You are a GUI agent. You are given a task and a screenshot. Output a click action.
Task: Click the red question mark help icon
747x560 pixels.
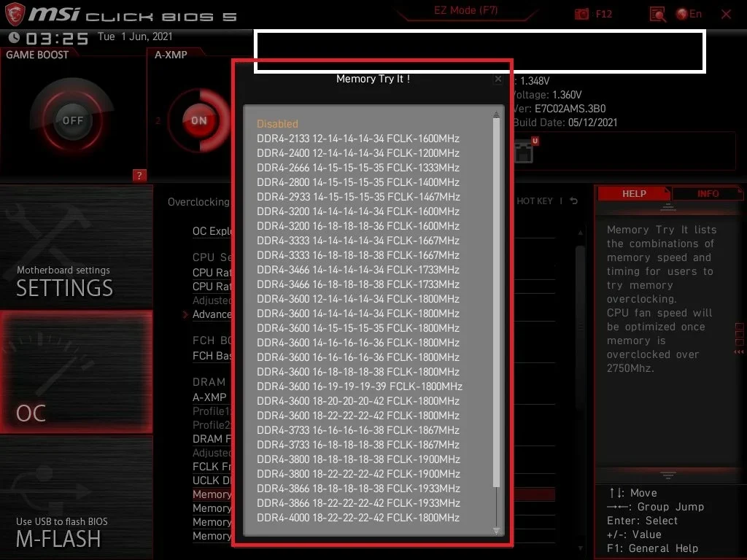click(140, 175)
